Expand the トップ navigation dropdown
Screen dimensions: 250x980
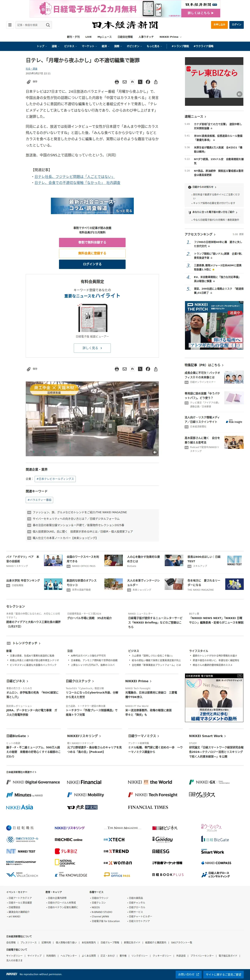(x=41, y=46)
